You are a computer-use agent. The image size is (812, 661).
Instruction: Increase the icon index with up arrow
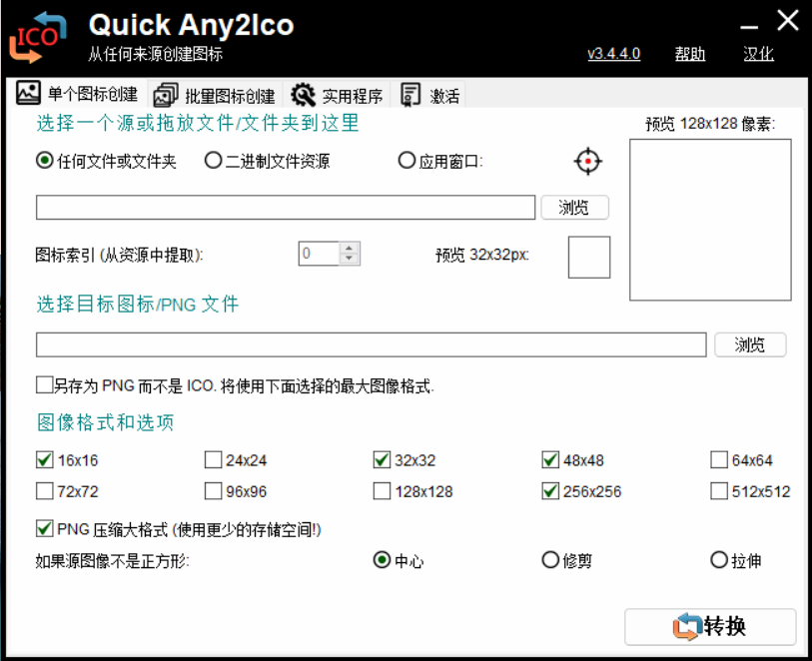pyautogui.click(x=350, y=248)
